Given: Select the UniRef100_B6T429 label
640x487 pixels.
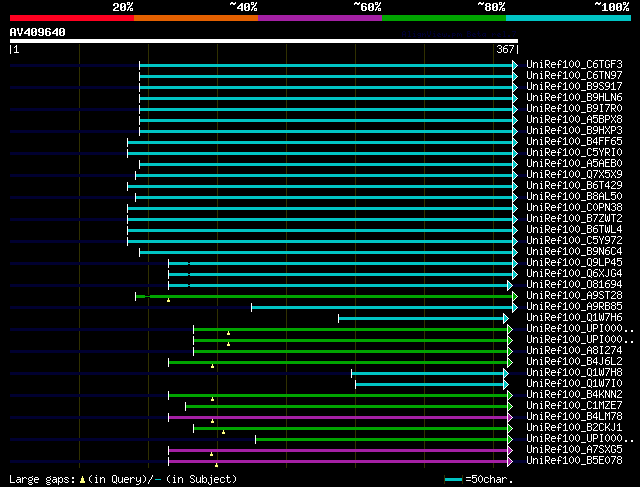Looking at the screenshot, I should (574, 186).
